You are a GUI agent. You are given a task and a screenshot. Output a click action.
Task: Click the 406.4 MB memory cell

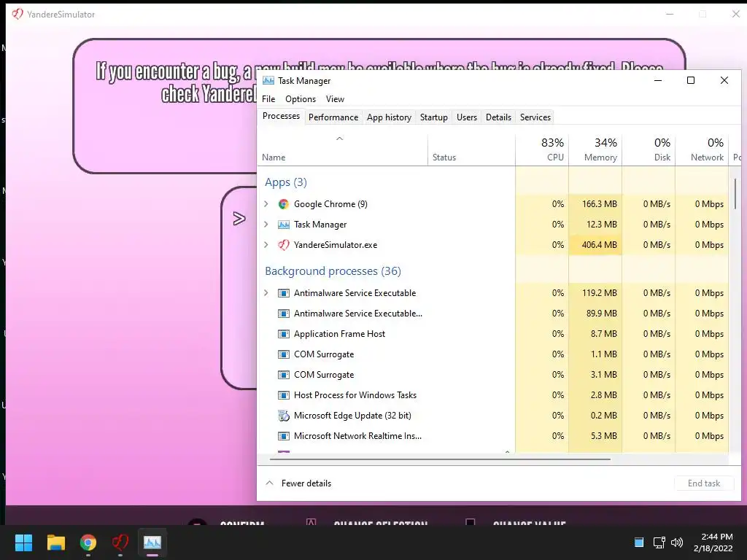[595, 245]
